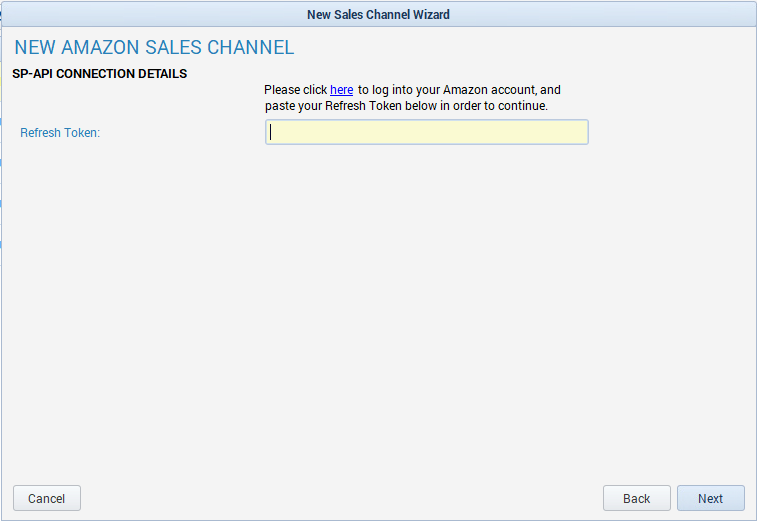
Task: Select the 'Refresh Token:' label text
Action: tap(60, 133)
